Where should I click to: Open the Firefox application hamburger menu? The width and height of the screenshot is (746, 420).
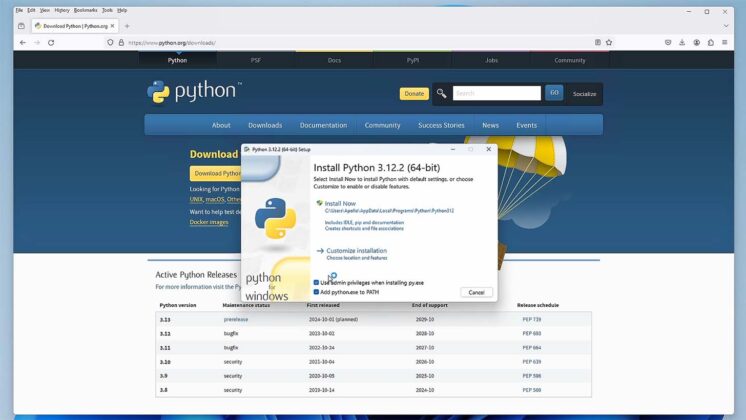[725, 42]
